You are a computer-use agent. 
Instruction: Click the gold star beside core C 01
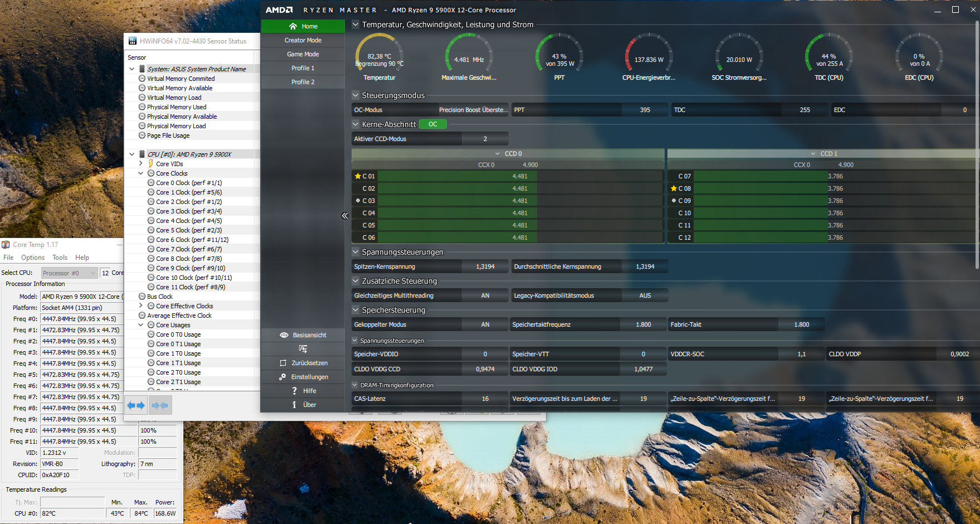(x=358, y=176)
